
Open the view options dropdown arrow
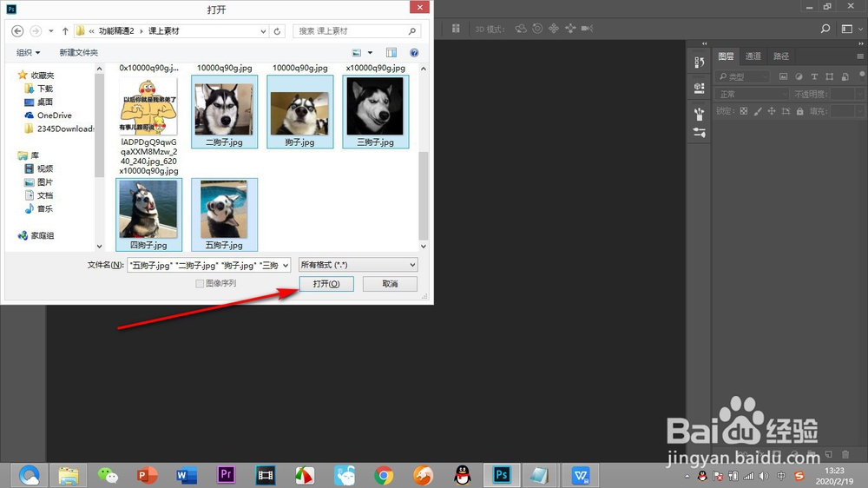[x=371, y=53]
